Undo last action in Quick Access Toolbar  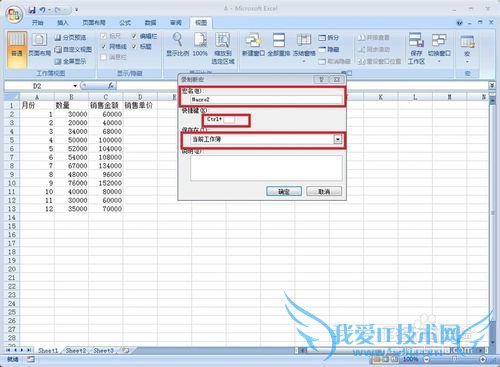pyautogui.click(x=42, y=10)
